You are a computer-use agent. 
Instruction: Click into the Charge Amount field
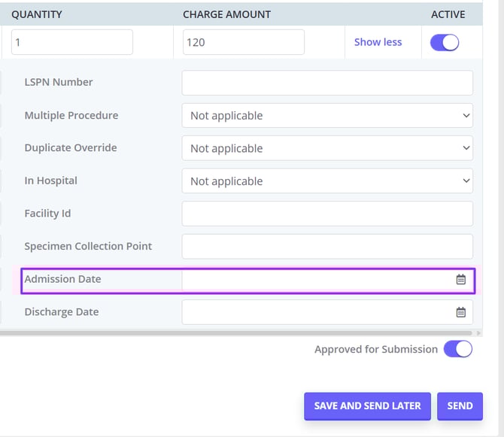[243, 42]
